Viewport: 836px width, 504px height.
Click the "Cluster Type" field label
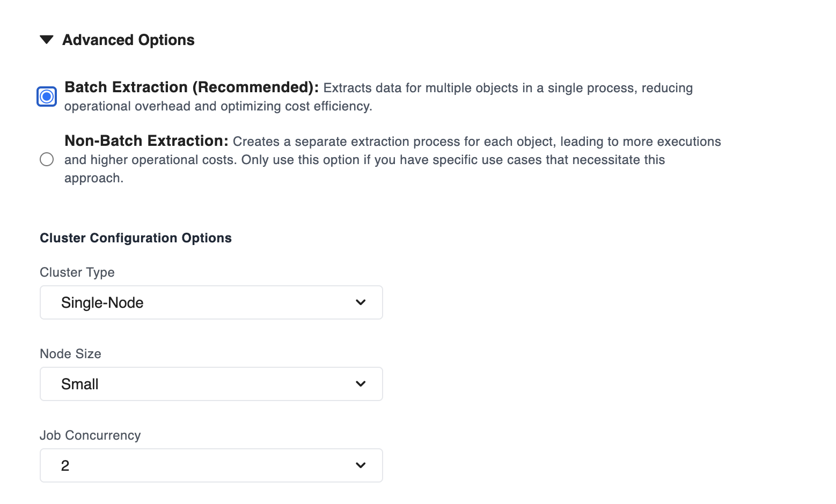77,272
